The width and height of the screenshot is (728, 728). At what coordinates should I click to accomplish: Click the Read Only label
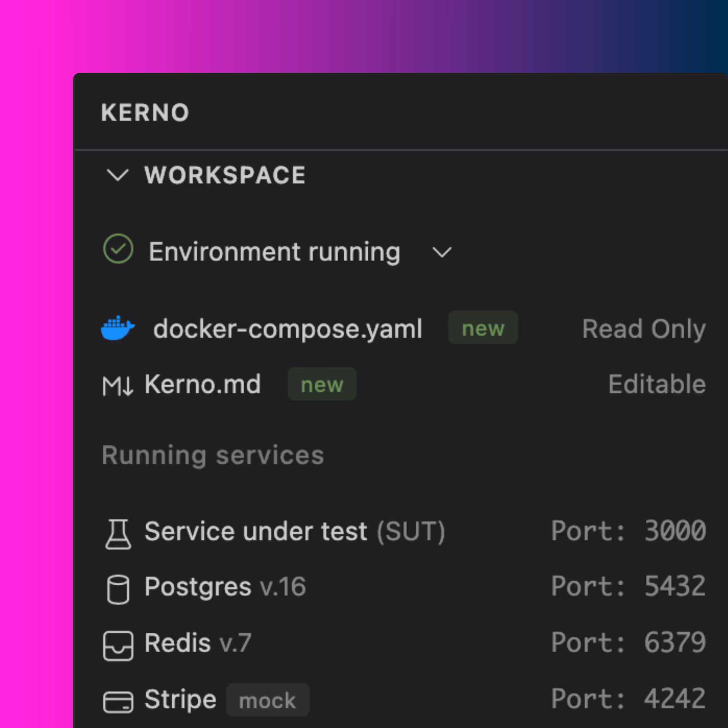(x=644, y=329)
